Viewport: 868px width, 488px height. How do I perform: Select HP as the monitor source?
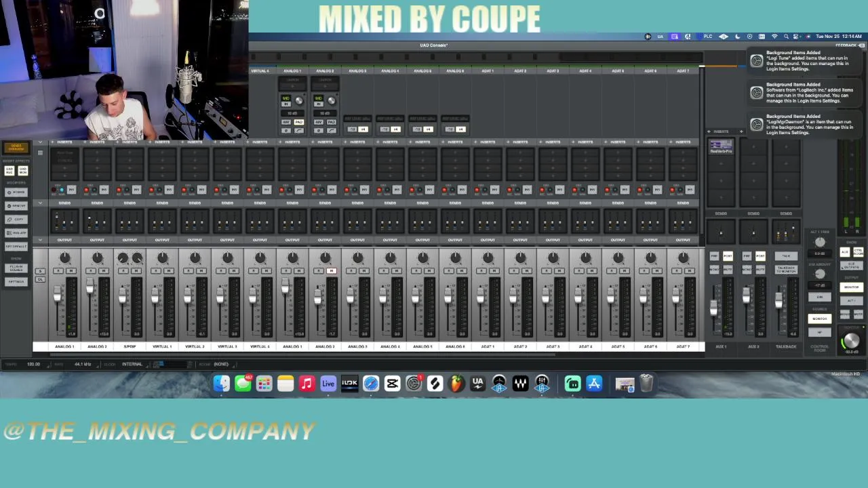pyautogui.click(x=820, y=332)
